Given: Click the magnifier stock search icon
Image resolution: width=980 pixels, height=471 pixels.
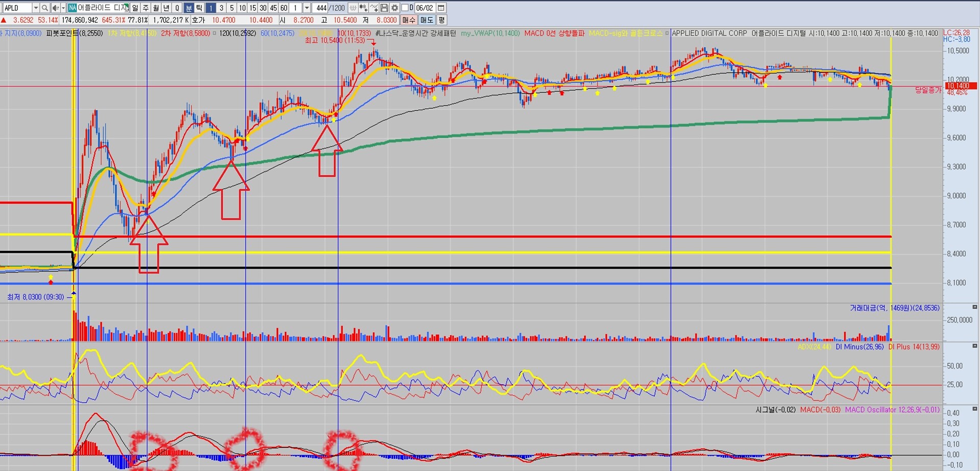Looking at the screenshot, I should click(45, 8).
